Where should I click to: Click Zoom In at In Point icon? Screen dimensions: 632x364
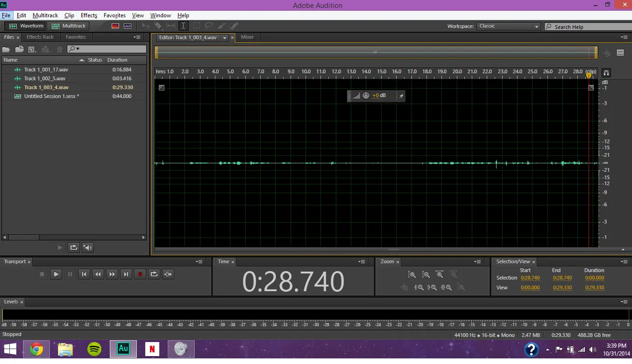(x=419, y=287)
